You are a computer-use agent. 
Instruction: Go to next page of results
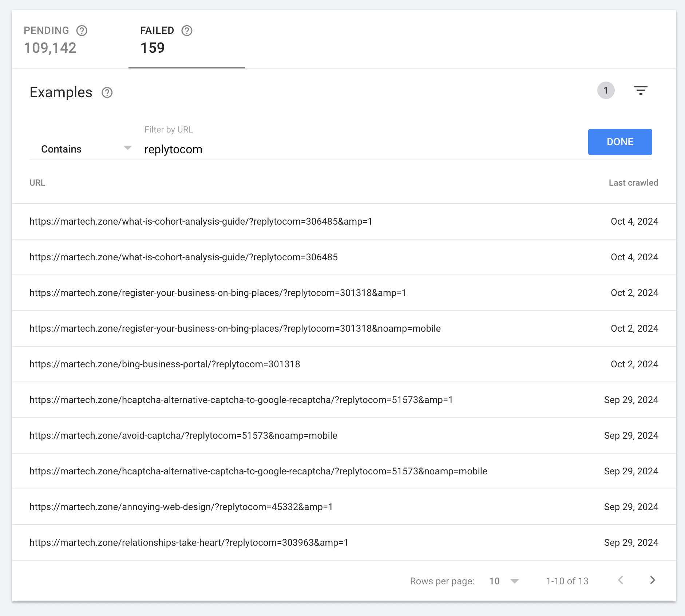tap(653, 580)
